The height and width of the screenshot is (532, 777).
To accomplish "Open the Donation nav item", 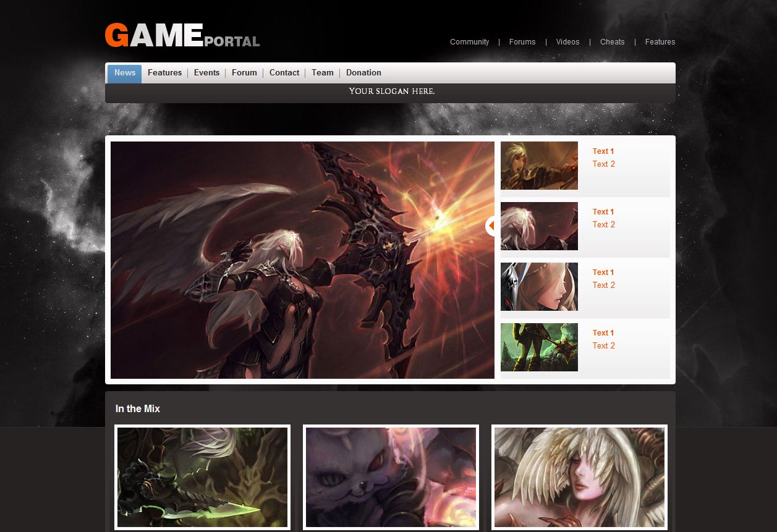I will (363, 73).
